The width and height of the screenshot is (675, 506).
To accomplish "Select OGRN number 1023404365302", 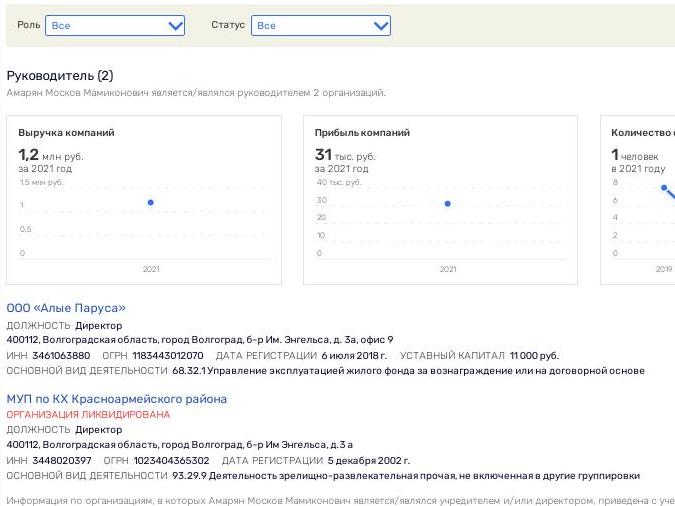I will 171,461.
